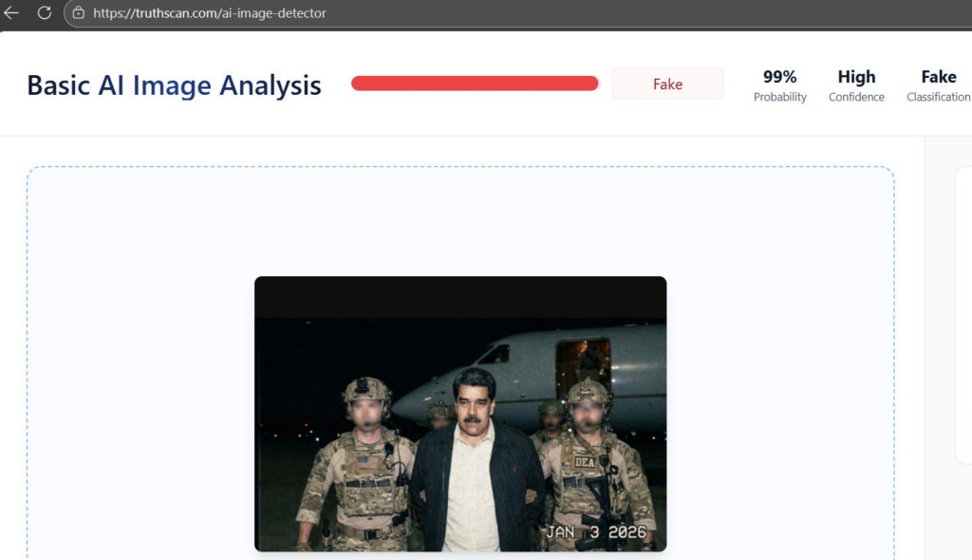Select the pink 'Fake' result badge
This screenshot has width=972, height=560.
667,84
